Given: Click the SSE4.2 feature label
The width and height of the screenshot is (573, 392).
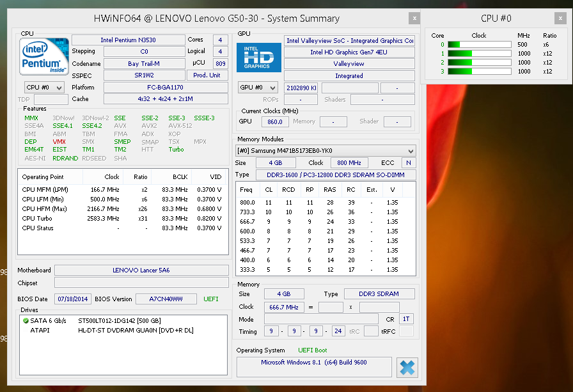Looking at the screenshot, I should [91, 126].
